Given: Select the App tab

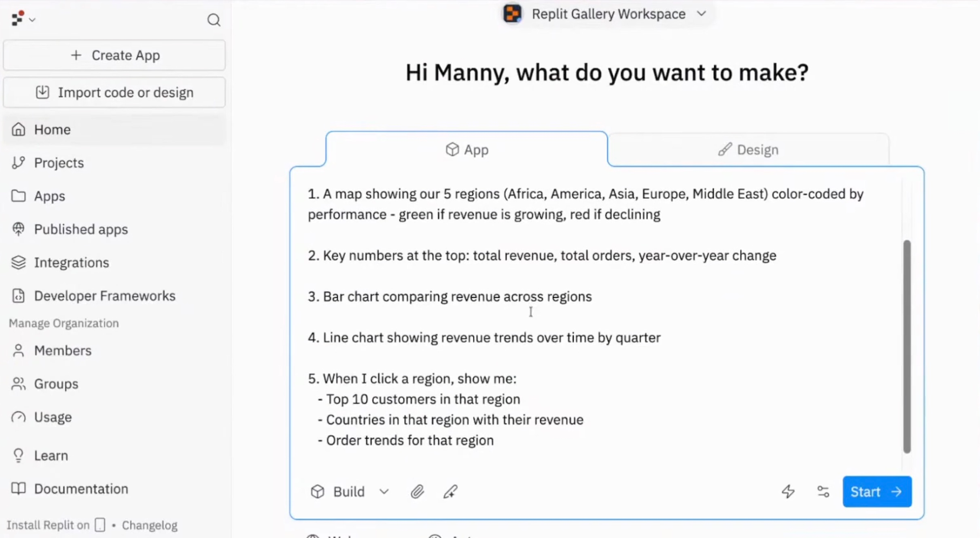Looking at the screenshot, I should 467,150.
